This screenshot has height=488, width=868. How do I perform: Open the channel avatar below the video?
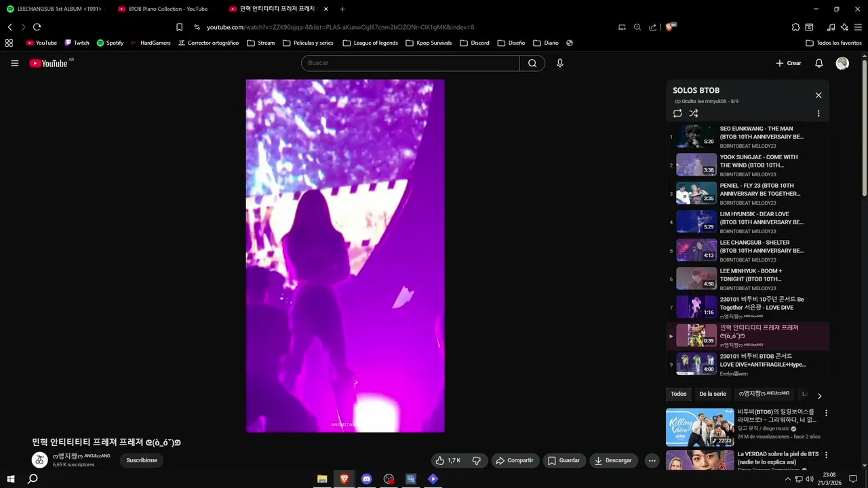pyautogui.click(x=40, y=460)
